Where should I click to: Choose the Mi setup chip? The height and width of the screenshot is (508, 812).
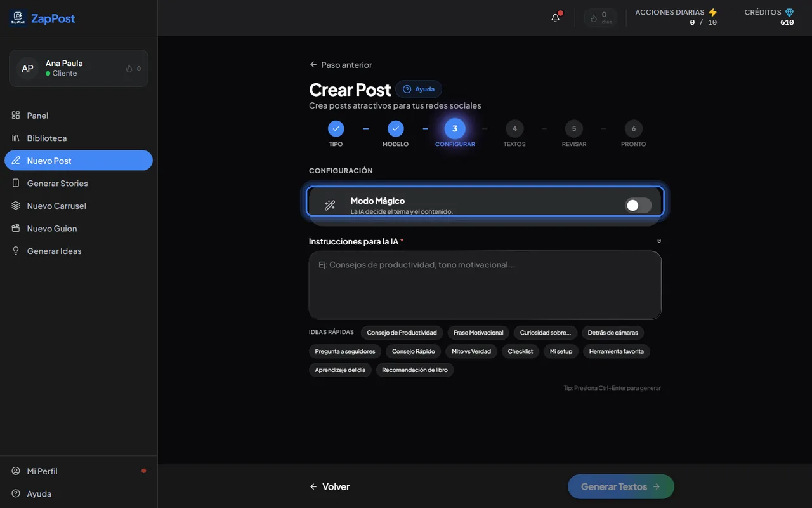tap(561, 351)
